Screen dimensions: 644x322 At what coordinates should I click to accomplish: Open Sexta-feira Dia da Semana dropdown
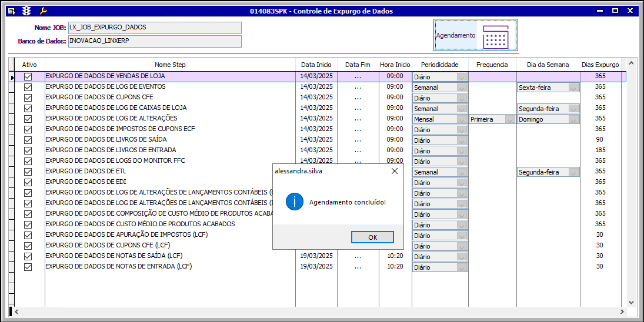(x=574, y=88)
